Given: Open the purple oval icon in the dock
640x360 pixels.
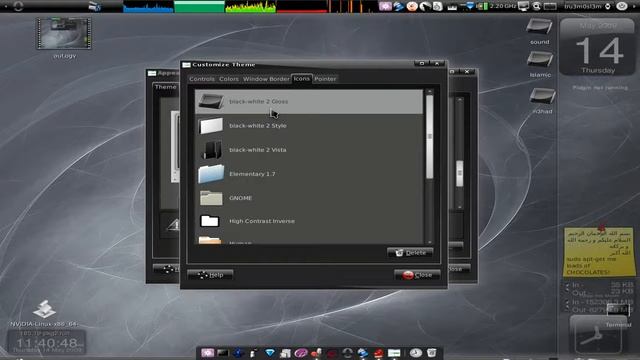Looking at the screenshot, I should tap(301, 353).
